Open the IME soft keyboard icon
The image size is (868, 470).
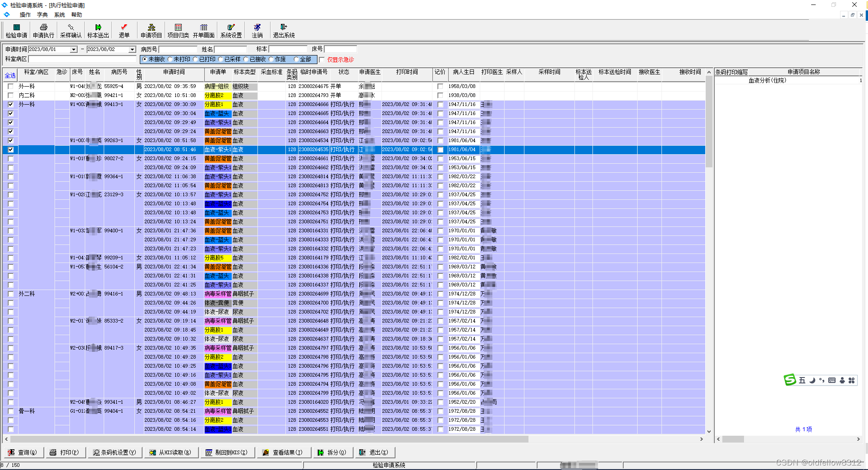click(832, 380)
